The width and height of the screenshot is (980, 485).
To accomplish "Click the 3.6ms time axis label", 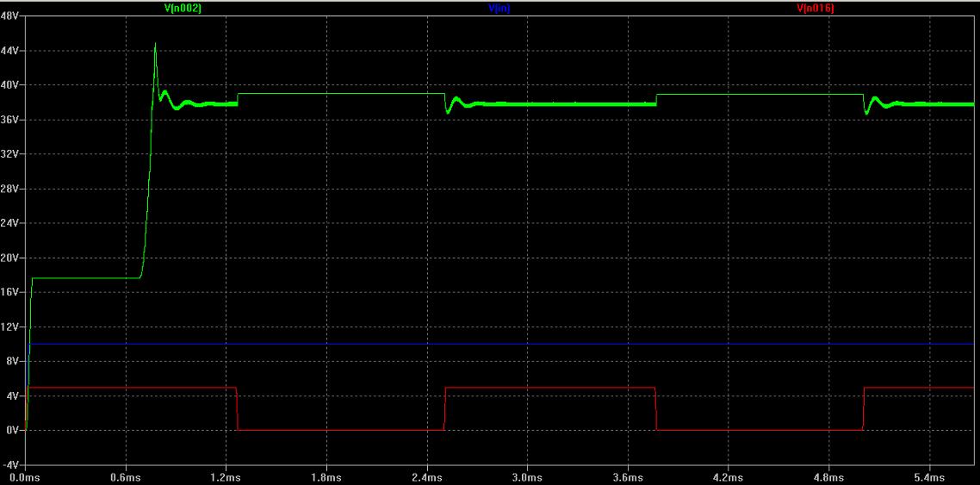I will (x=627, y=476).
